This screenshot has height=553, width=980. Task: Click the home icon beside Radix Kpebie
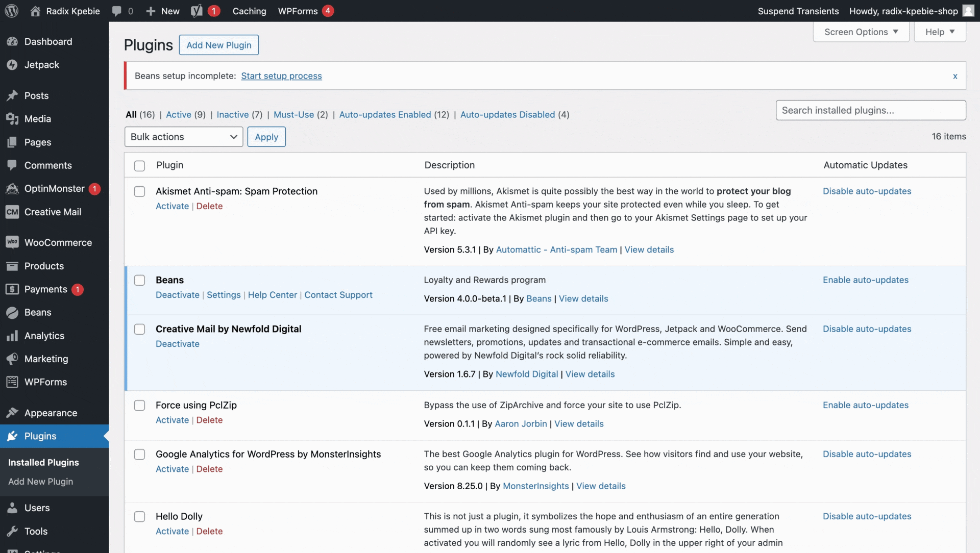pos(35,11)
